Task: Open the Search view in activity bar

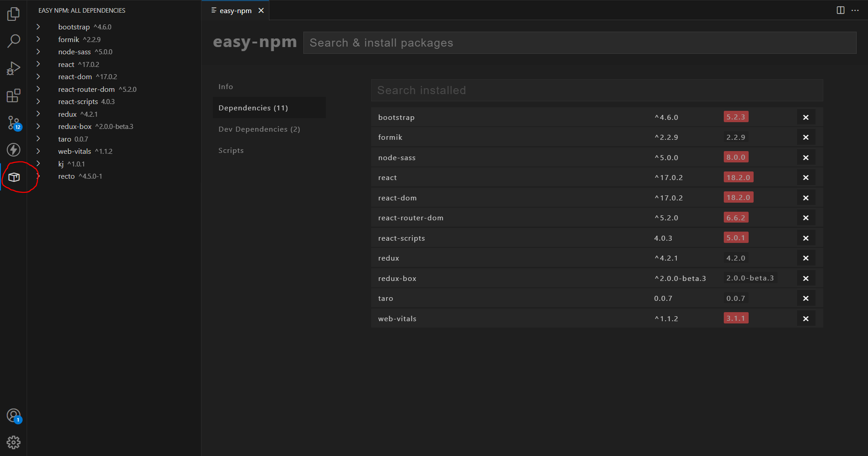Action: tap(14, 41)
